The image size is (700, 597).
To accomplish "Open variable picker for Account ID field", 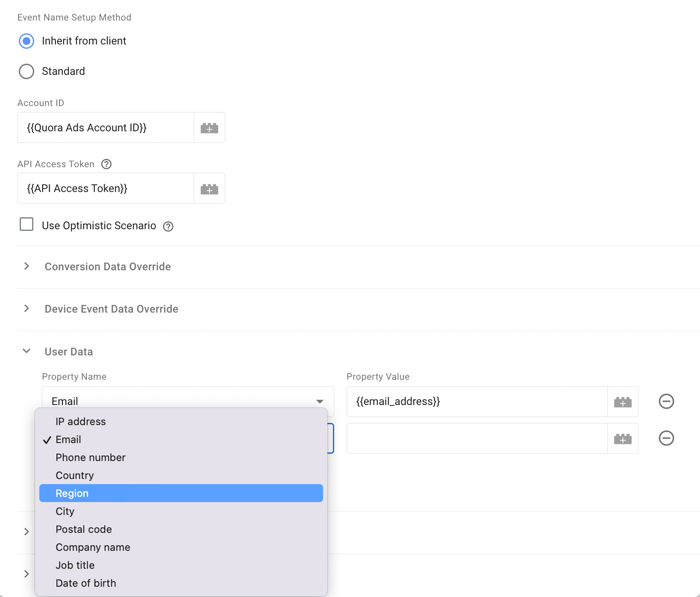I will 209,127.
